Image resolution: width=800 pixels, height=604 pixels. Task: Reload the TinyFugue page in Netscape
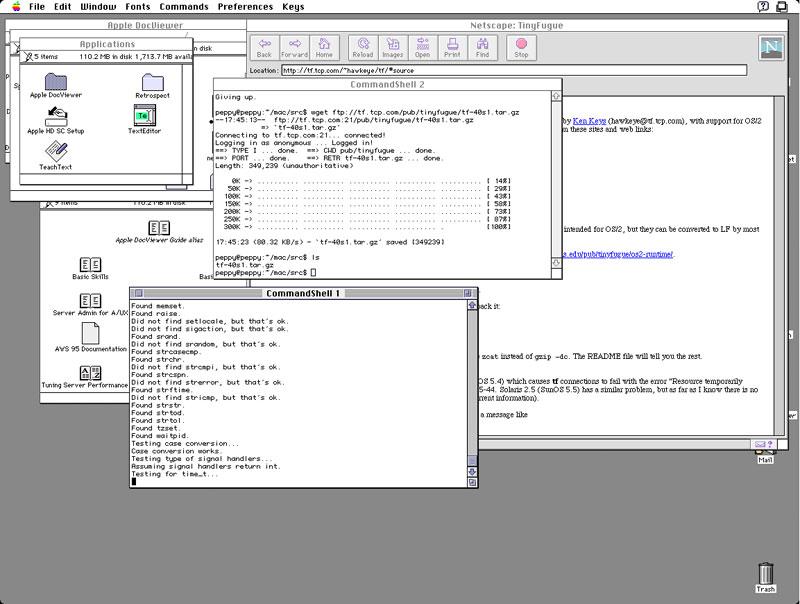coord(363,47)
